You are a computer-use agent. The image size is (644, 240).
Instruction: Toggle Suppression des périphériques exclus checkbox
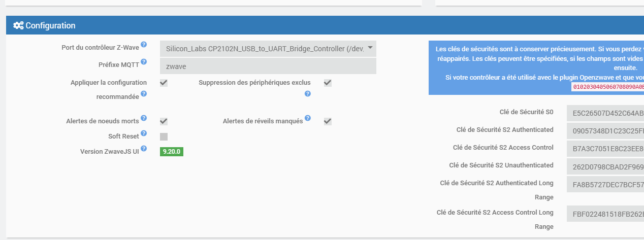328,83
